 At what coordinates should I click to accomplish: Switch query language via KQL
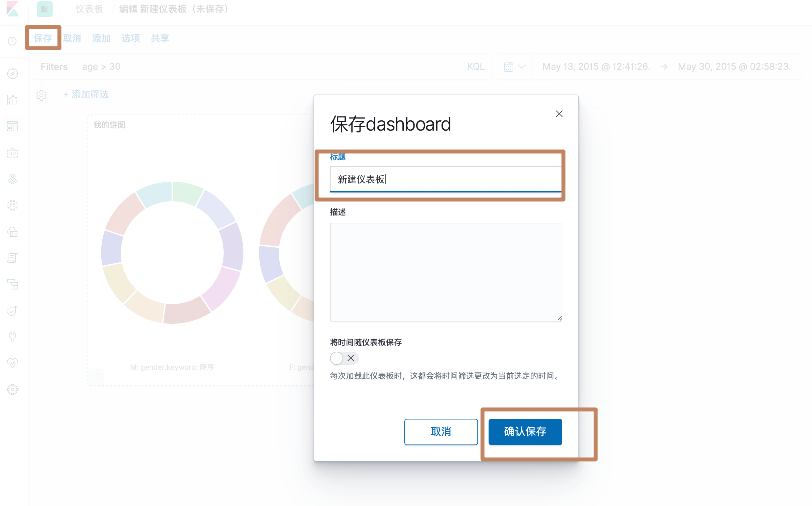(475, 66)
